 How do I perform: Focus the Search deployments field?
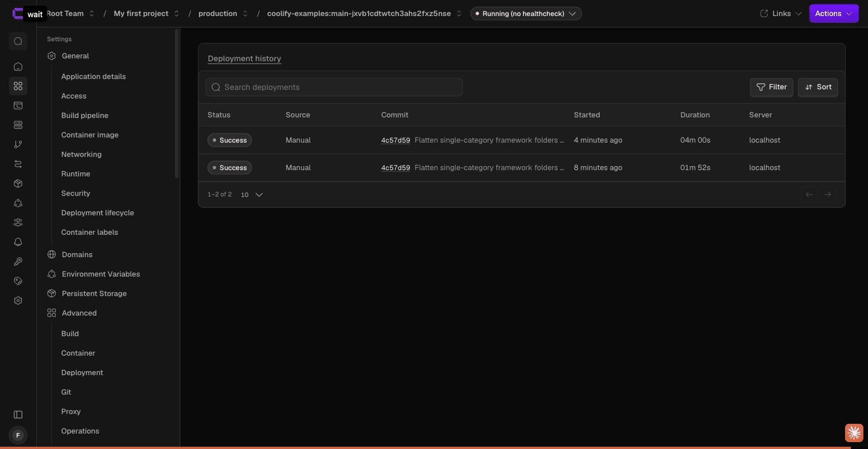[x=334, y=87]
